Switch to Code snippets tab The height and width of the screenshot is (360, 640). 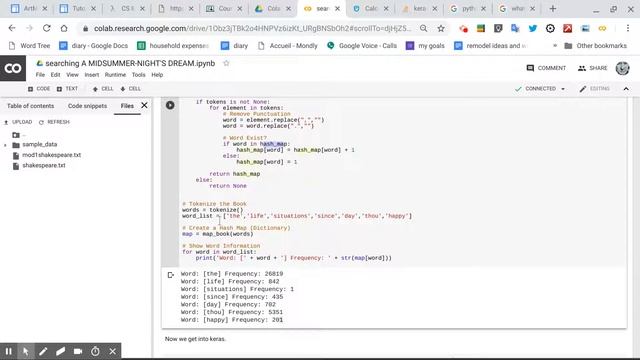[87, 106]
